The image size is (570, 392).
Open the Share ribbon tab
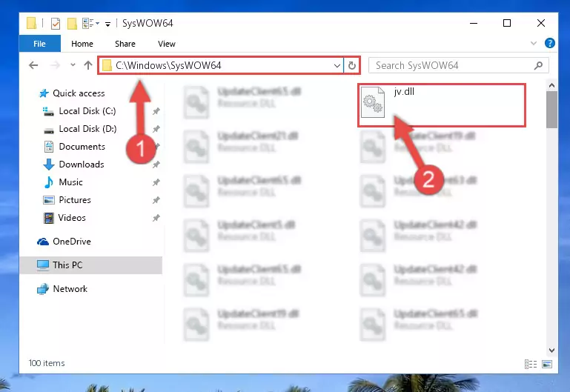125,44
